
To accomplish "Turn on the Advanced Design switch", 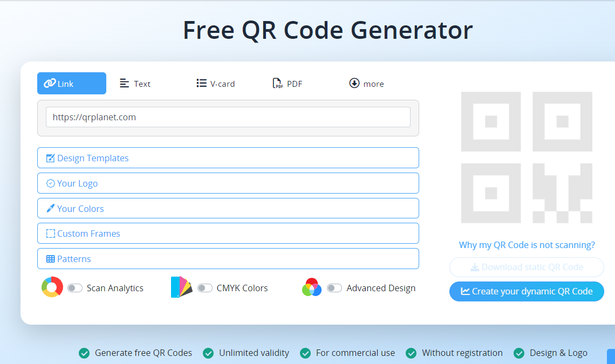I will 334,289.
